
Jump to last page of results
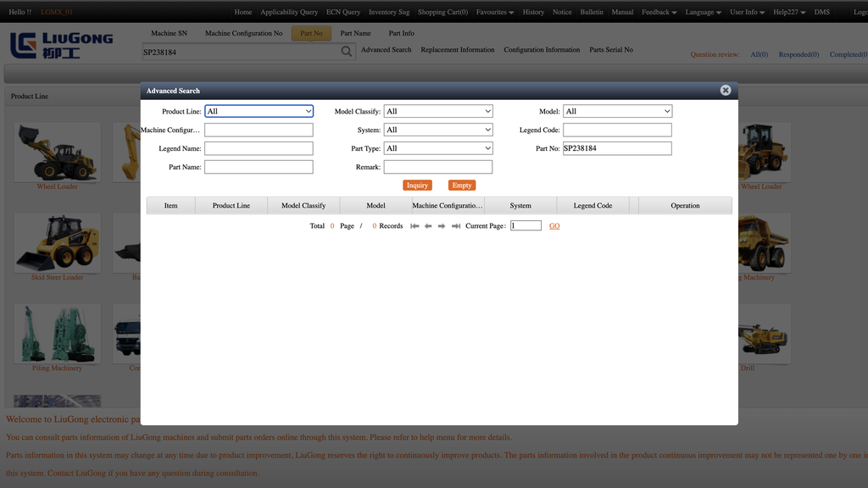pyautogui.click(x=456, y=226)
